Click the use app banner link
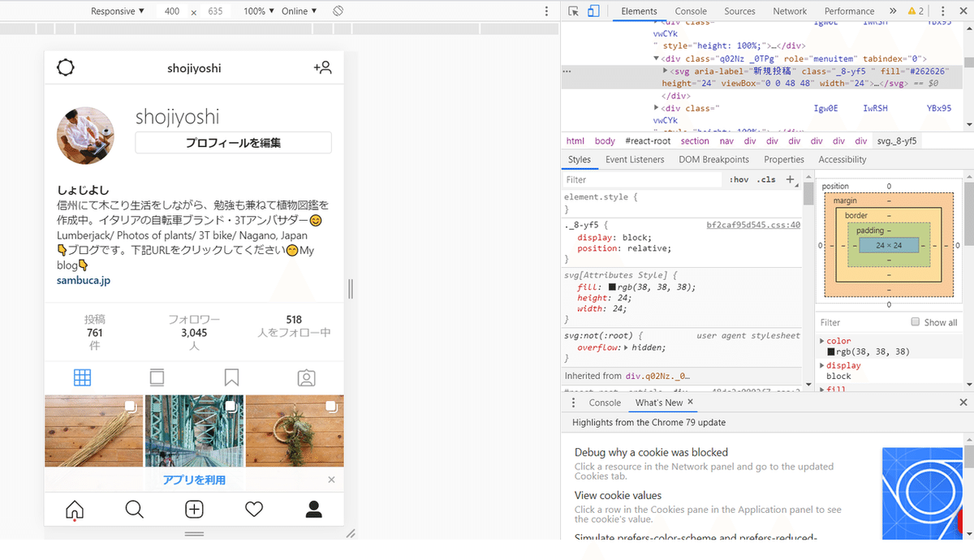Screen dimensions: 974x560 194,480
